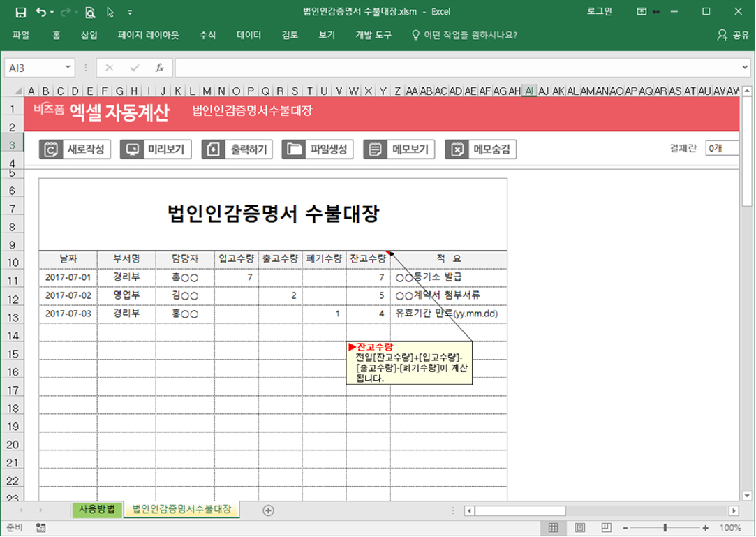
Task: Open the 결재란 dropdown showing 0개
Action: pyautogui.click(x=722, y=148)
